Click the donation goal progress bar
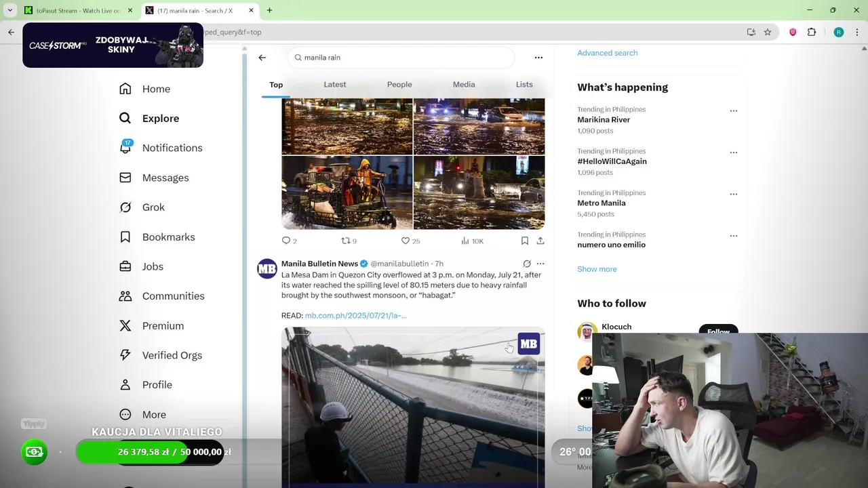This screenshot has width=868, height=488. pyautogui.click(x=150, y=452)
